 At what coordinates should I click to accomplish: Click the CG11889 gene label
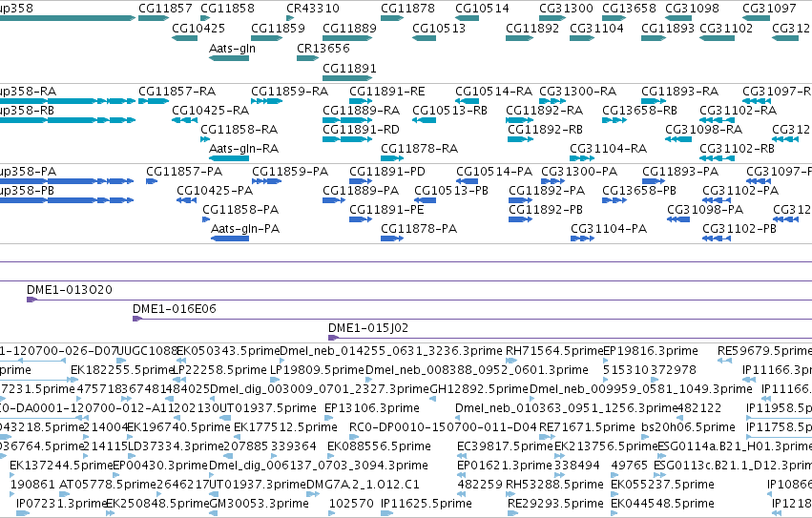[x=349, y=28]
